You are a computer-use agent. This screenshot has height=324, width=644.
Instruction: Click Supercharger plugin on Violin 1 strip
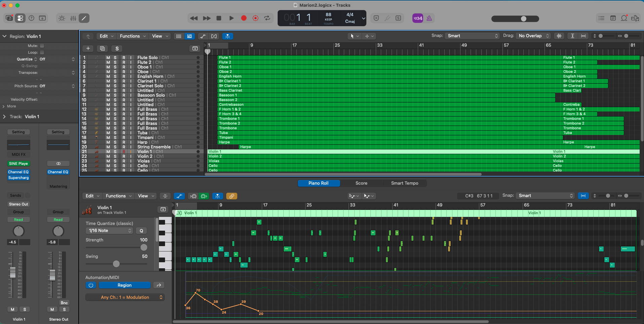[x=18, y=178]
